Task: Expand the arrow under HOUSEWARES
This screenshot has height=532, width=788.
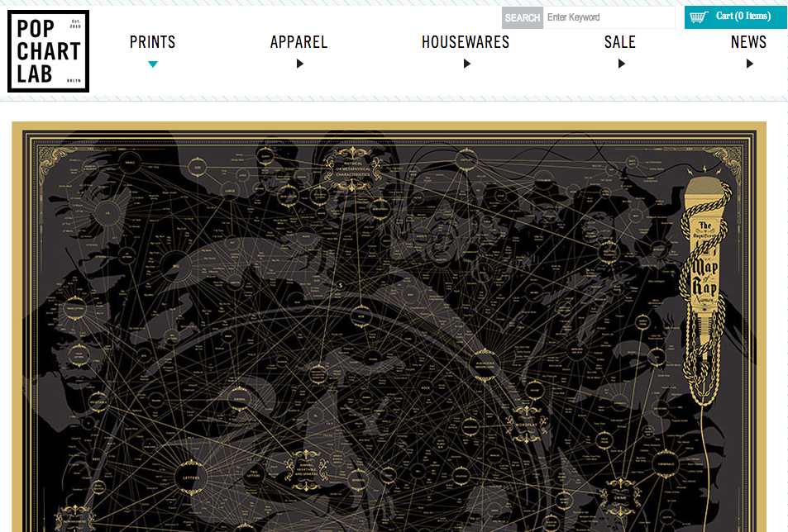Action: click(x=467, y=64)
